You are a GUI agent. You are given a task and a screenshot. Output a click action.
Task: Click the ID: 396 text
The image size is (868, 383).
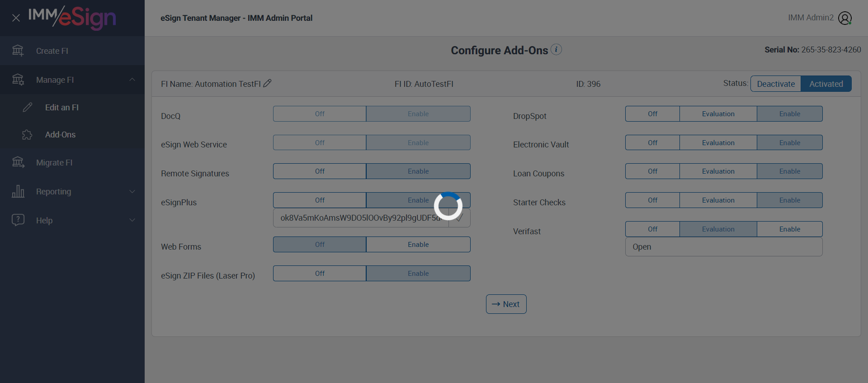pyautogui.click(x=588, y=84)
